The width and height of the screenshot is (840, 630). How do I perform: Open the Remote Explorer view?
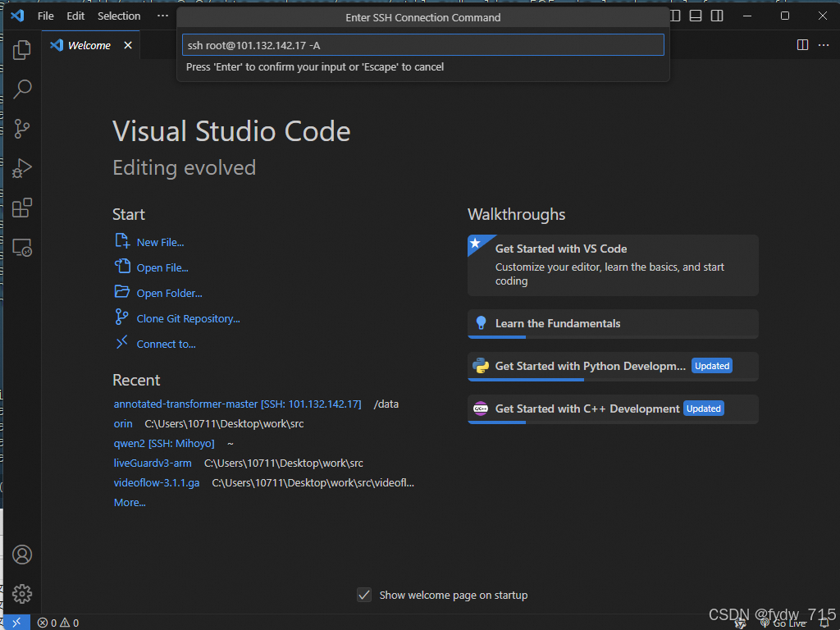pyautogui.click(x=22, y=248)
